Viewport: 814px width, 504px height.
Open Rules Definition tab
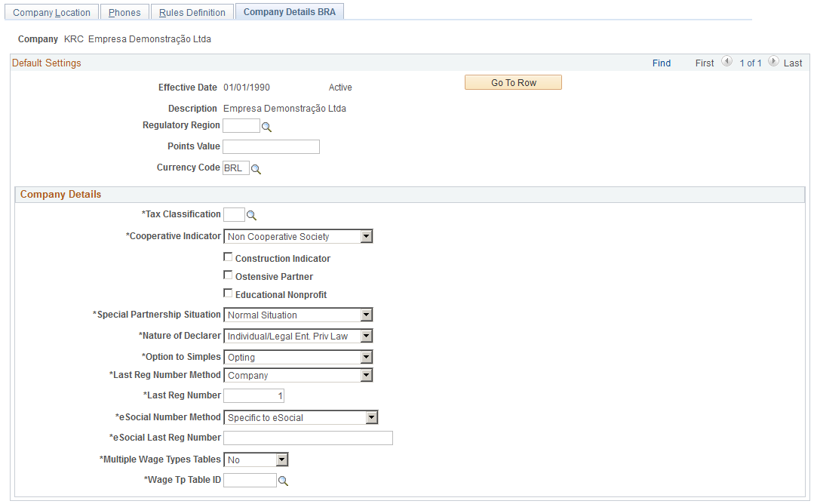click(x=192, y=12)
